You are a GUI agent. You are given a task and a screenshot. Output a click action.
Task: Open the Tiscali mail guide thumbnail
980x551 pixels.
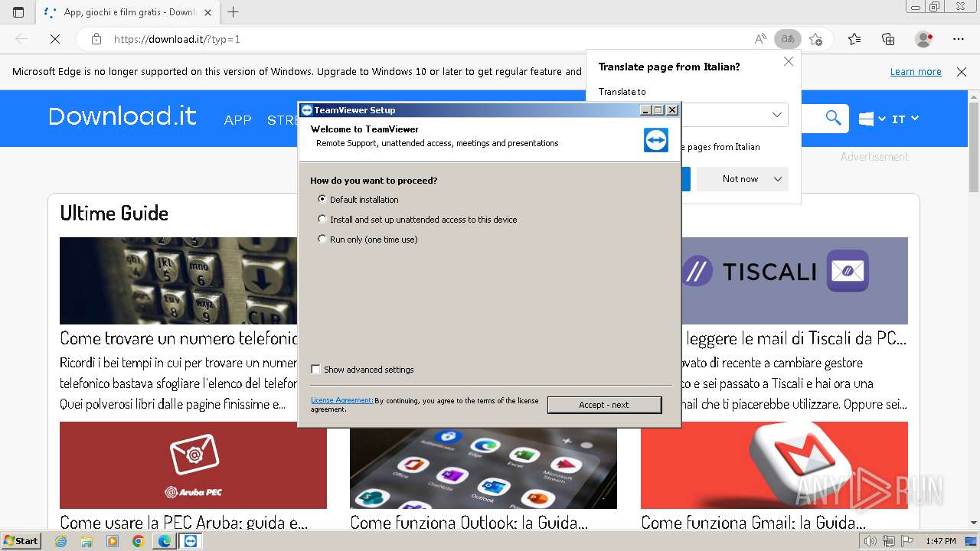(x=793, y=281)
